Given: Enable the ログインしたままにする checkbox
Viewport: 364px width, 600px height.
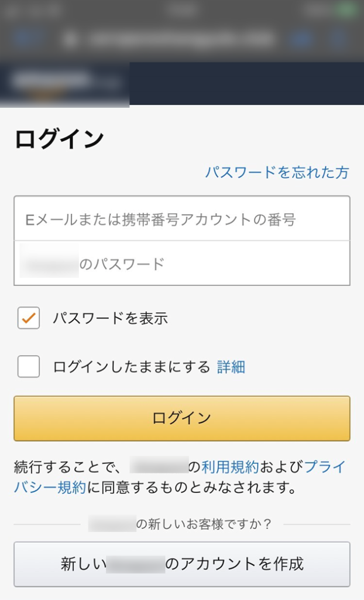Looking at the screenshot, I should click(29, 367).
